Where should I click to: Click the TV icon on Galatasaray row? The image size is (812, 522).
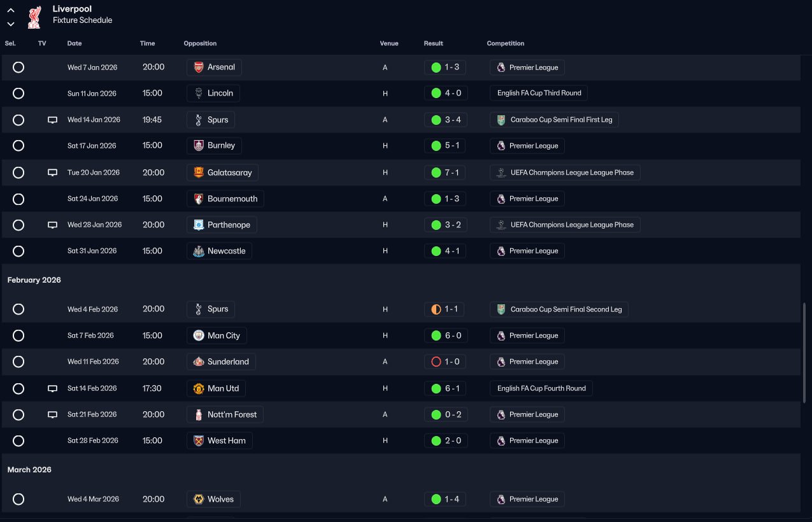pyautogui.click(x=53, y=173)
